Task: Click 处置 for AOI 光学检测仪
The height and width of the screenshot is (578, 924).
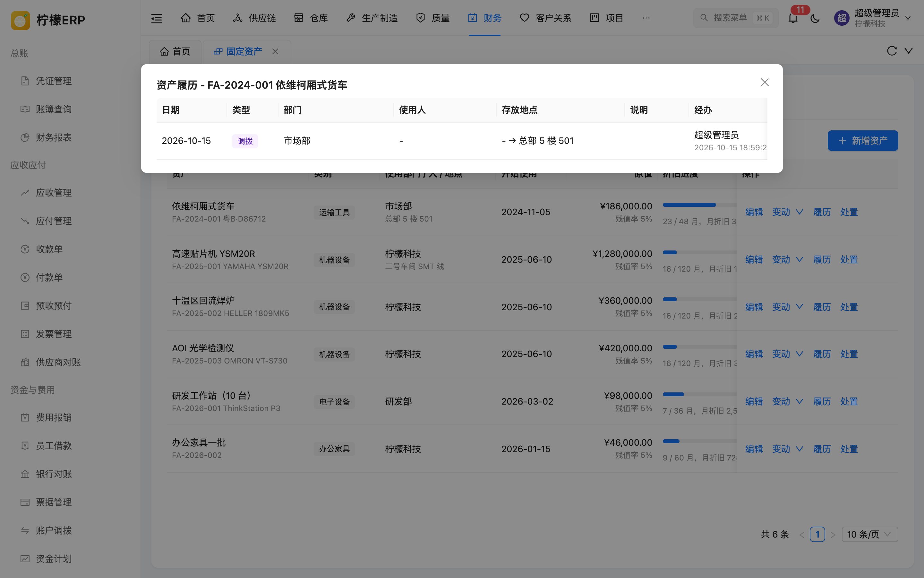Action: [849, 354]
